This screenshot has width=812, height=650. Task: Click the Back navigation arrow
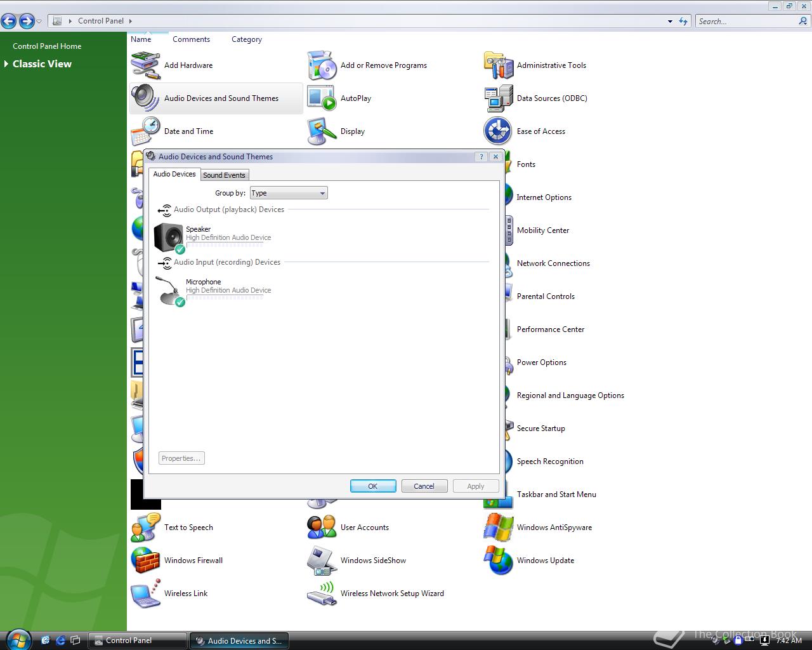(x=9, y=21)
